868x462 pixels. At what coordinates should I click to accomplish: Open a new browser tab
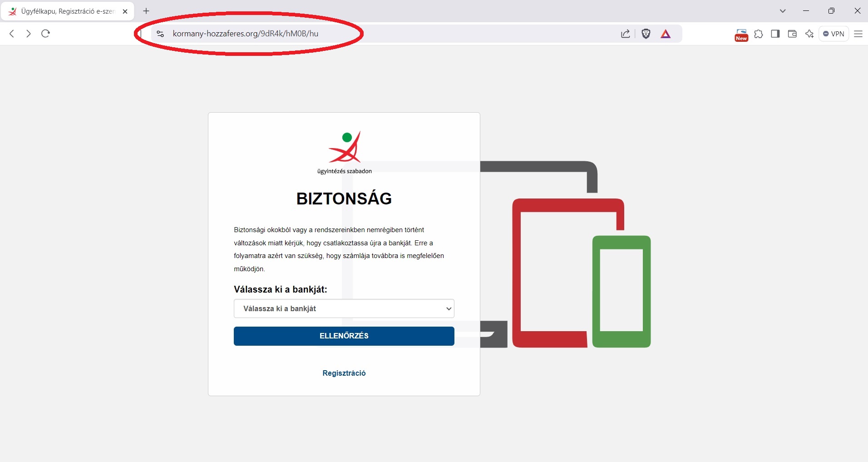pos(146,11)
